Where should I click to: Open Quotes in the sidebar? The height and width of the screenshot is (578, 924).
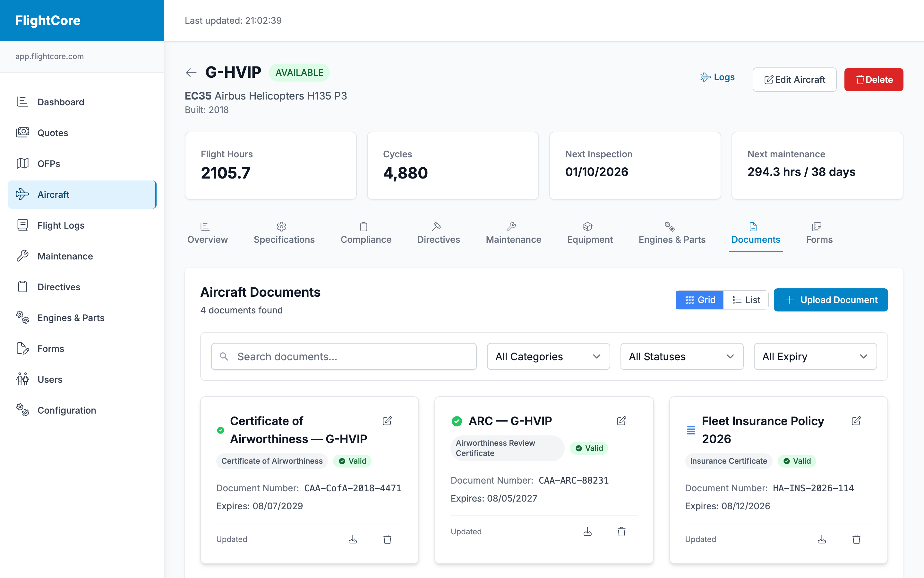pos(82,133)
